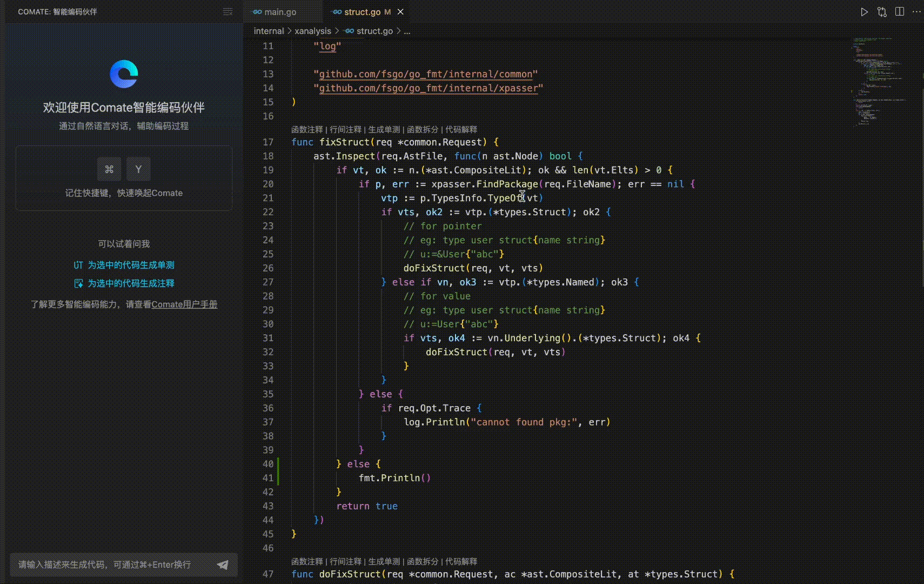The width and height of the screenshot is (924, 584).
Task: Expand the breadcrumb ellipsis symbol segment
Action: click(x=407, y=31)
